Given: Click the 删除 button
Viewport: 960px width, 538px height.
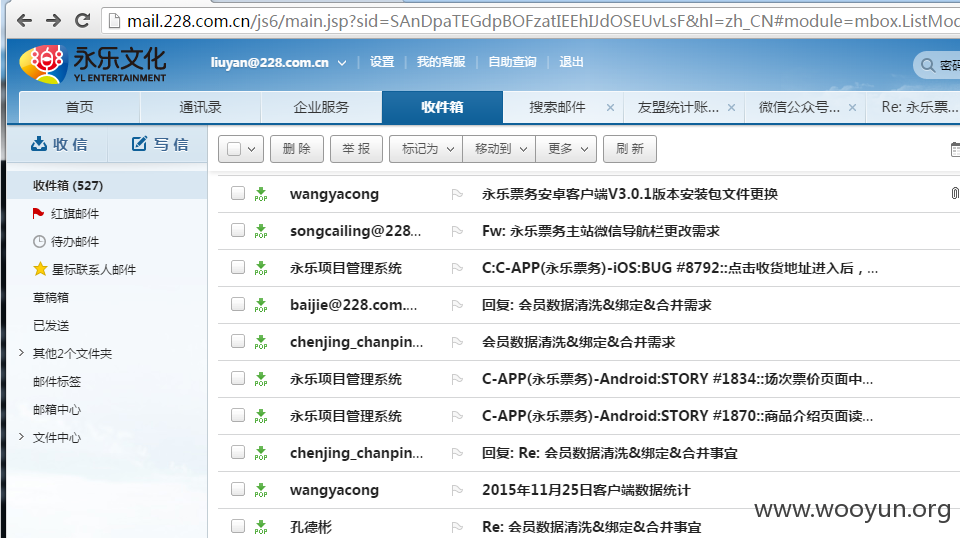Looking at the screenshot, I should pyautogui.click(x=297, y=149).
